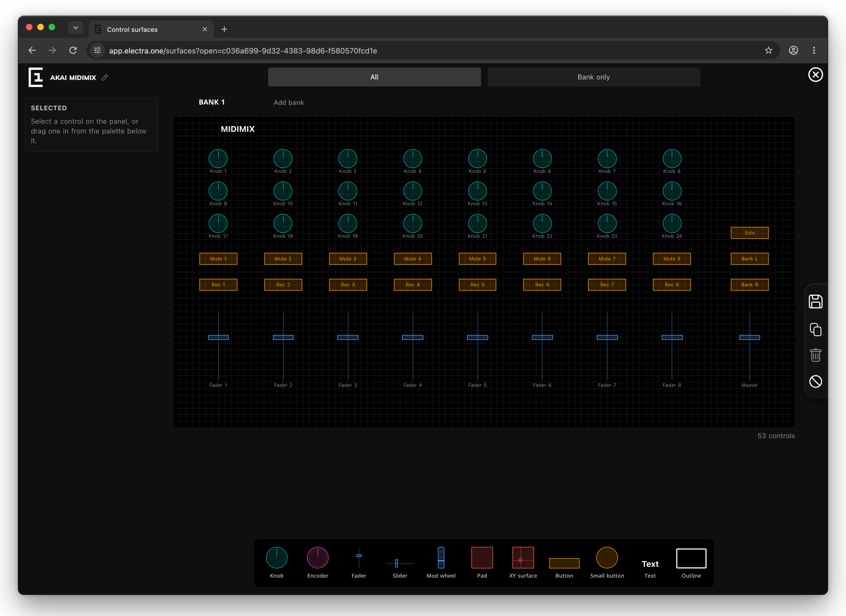846x616 pixels.
Task: Pick the Encoder palette item
Action: (x=317, y=562)
